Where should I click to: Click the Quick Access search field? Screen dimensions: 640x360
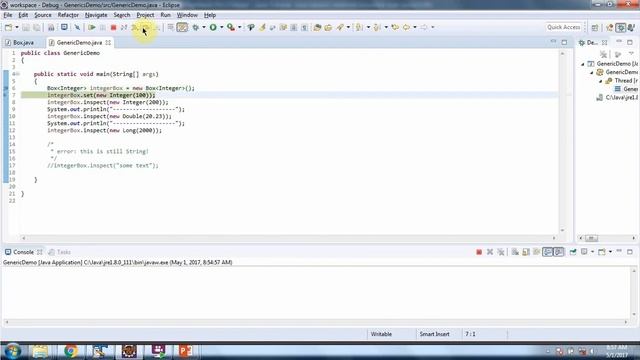564,27
